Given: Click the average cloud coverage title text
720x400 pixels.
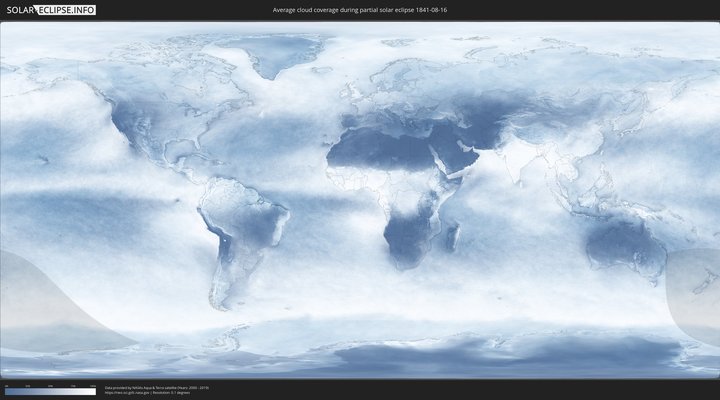Looking at the screenshot, I should point(360,10).
